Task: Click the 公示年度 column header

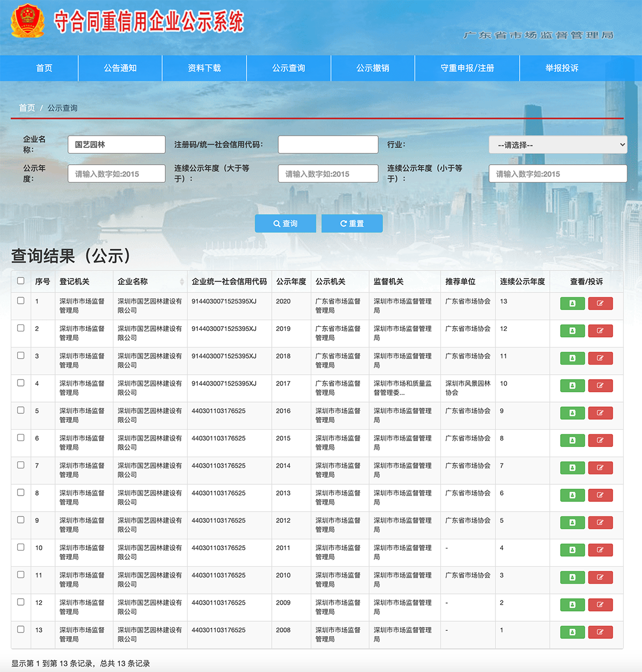Action: 292,282
